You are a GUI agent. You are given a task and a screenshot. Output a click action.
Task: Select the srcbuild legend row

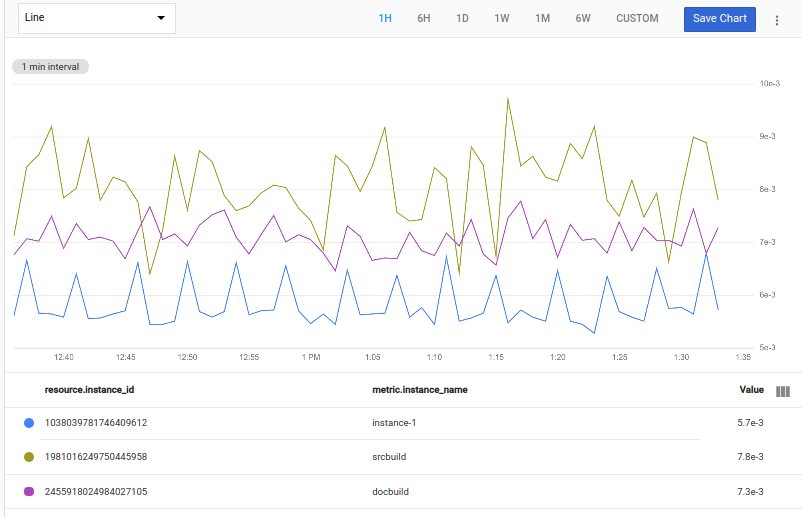click(x=390, y=457)
